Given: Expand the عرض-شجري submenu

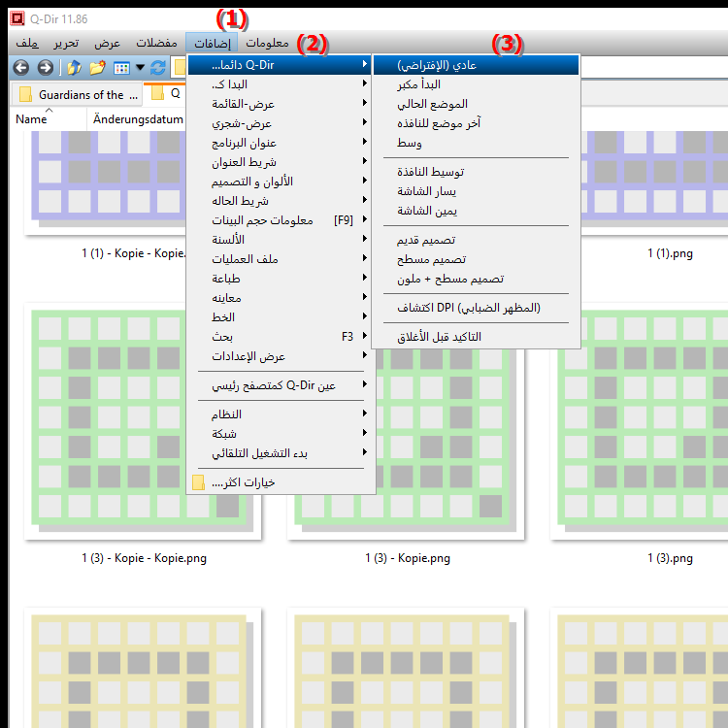Looking at the screenshot, I should pos(280,123).
